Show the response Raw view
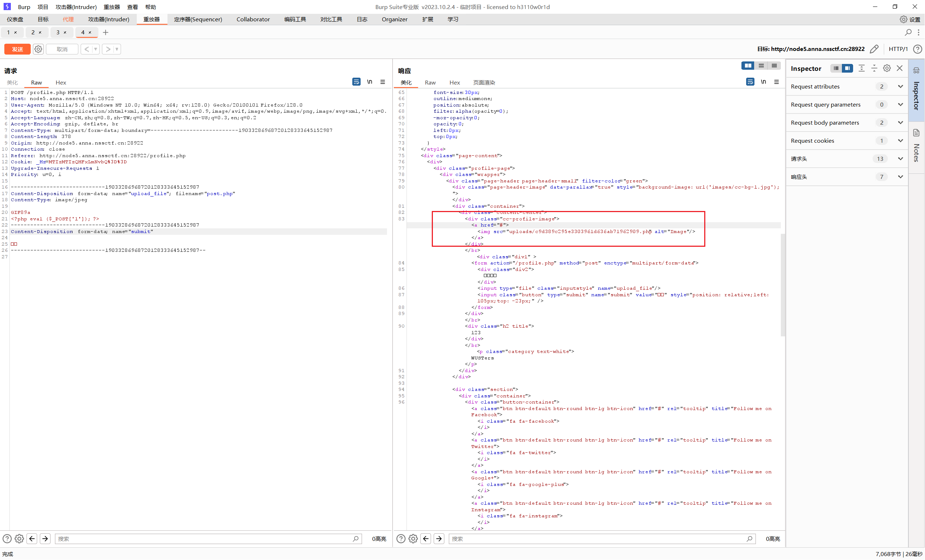Screen dimensions: 925x560 (430, 83)
